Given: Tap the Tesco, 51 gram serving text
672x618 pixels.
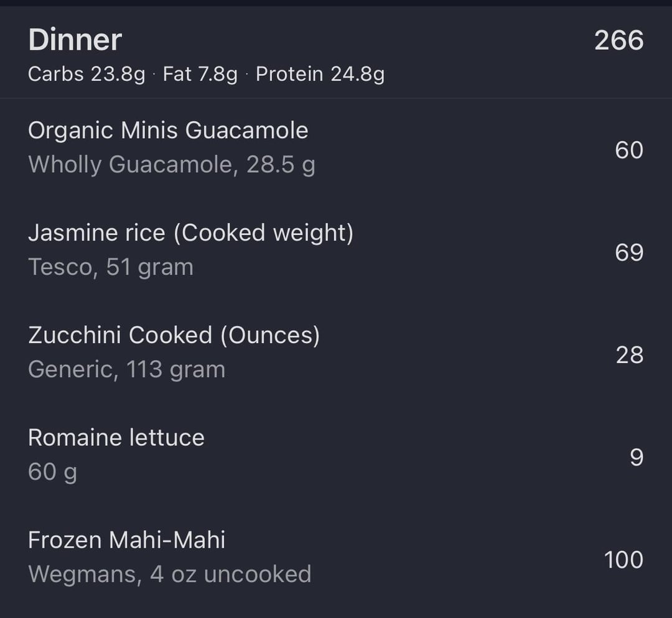Looking at the screenshot, I should pyautogui.click(x=111, y=267).
